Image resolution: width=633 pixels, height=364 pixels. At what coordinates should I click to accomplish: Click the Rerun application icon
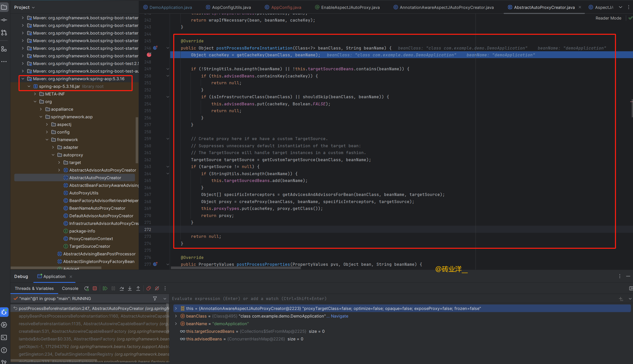coord(86,288)
